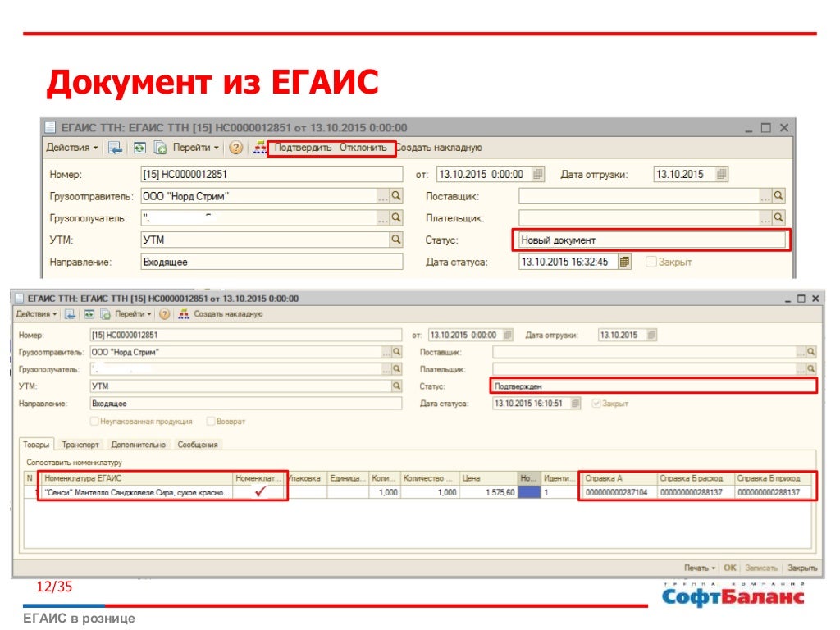Click the magnifier of Поставщик in the lower window
This screenshot has height=630, width=840.
(811, 352)
